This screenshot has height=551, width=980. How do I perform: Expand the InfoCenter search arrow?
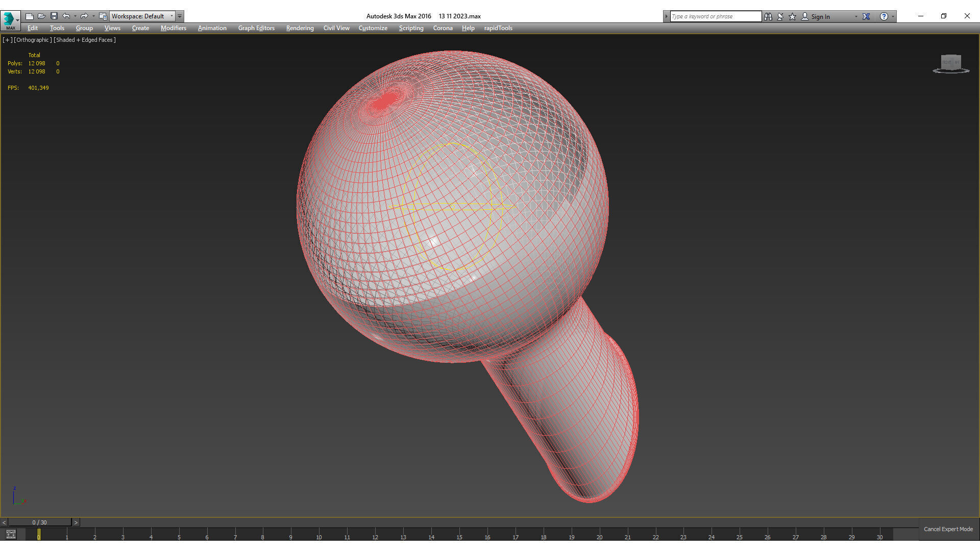666,16
